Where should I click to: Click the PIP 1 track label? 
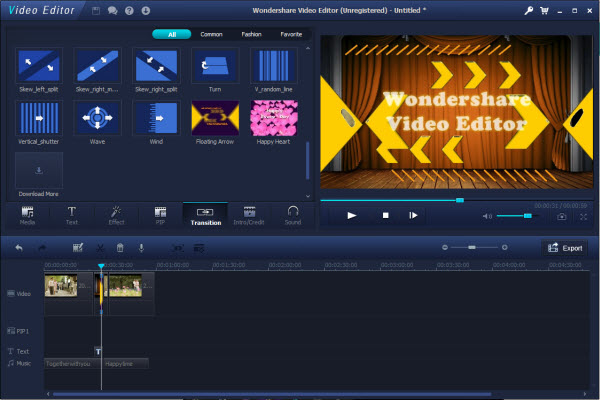click(18, 331)
